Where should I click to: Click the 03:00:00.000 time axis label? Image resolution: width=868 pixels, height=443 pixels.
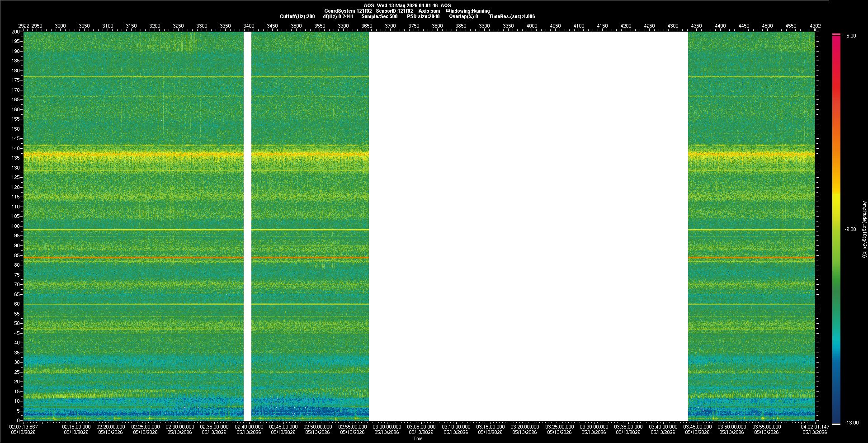click(x=387, y=427)
